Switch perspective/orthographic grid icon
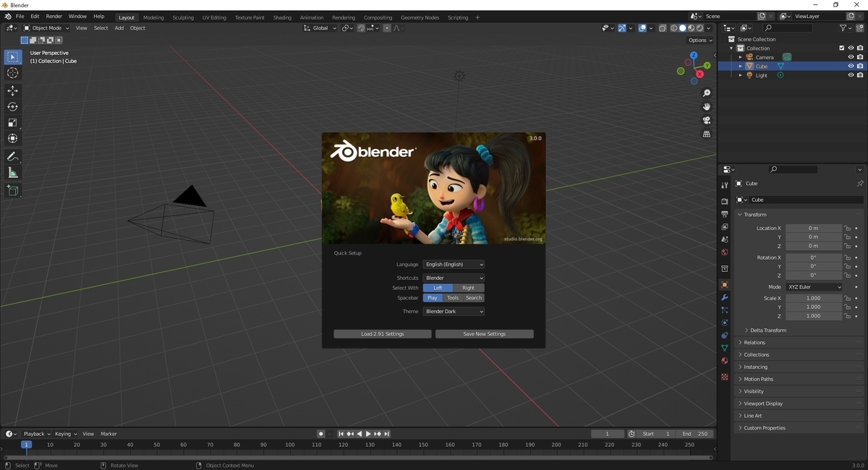This screenshot has width=868, height=470. tap(707, 134)
